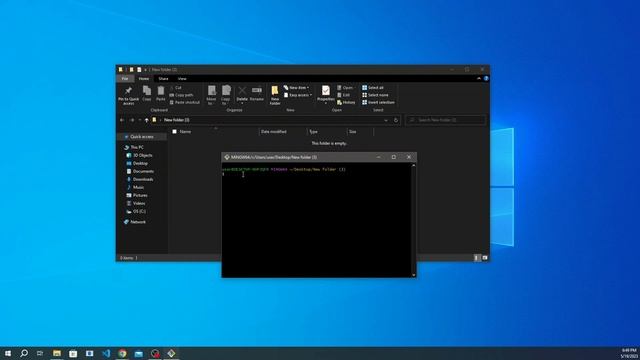640x360 pixels.
Task: Open Visual Studio Code from taskbar
Action: (106, 353)
